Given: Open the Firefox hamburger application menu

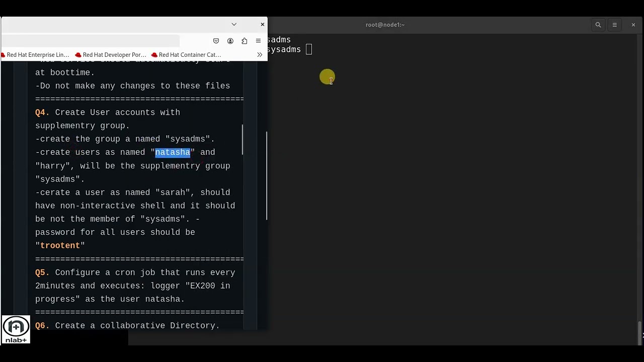Looking at the screenshot, I should tap(258, 41).
